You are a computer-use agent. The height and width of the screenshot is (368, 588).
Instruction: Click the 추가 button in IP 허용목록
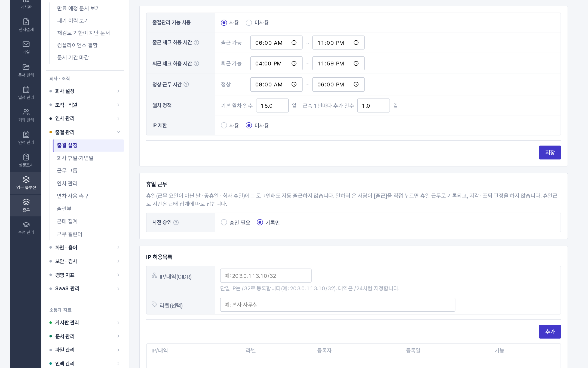point(550,332)
